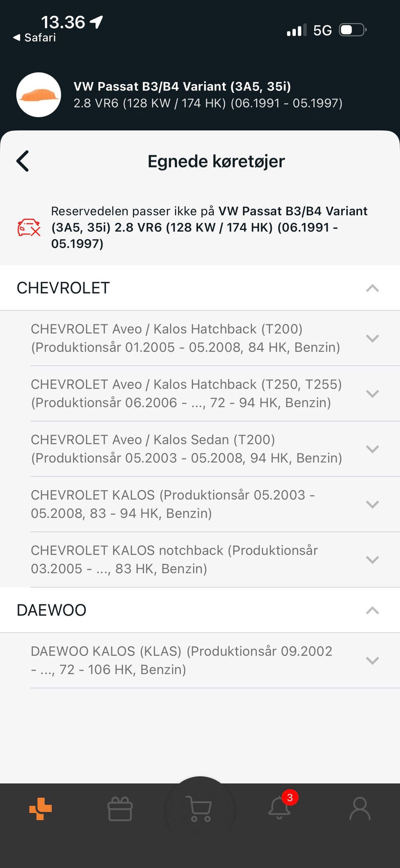Open the gift box offers tab
The image size is (400, 868).
(x=120, y=809)
